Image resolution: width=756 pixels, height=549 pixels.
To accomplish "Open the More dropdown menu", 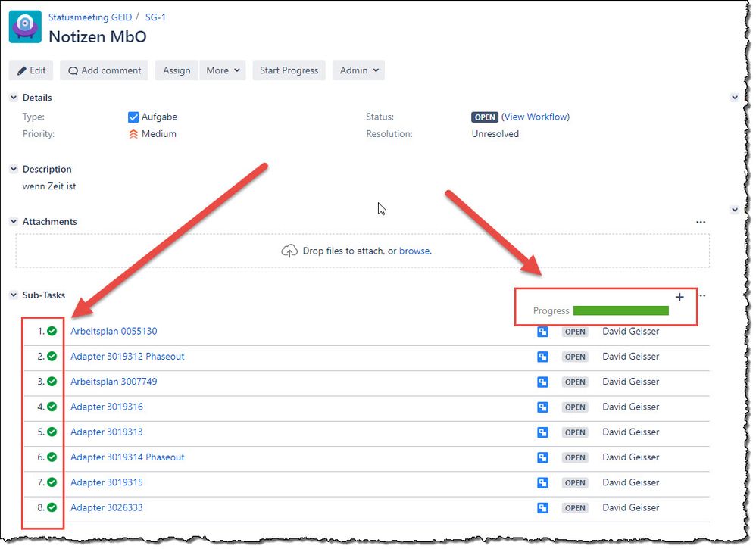I will (x=223, y=70).
